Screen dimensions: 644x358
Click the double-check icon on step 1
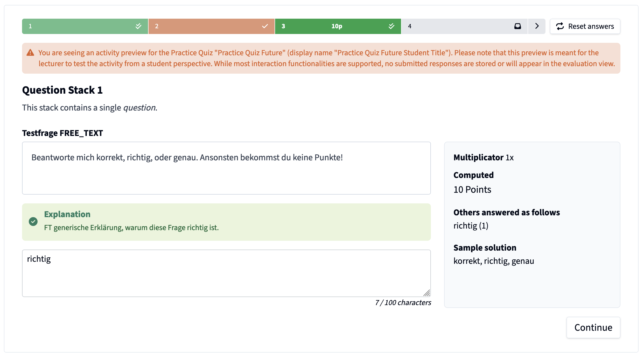138,26
